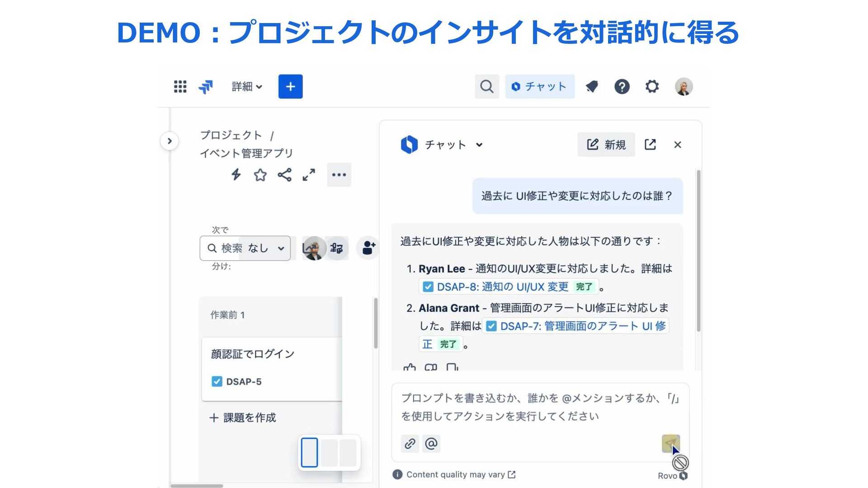
Task: Click the DSAP-5 issue checkbox icon
Action: 217,381
